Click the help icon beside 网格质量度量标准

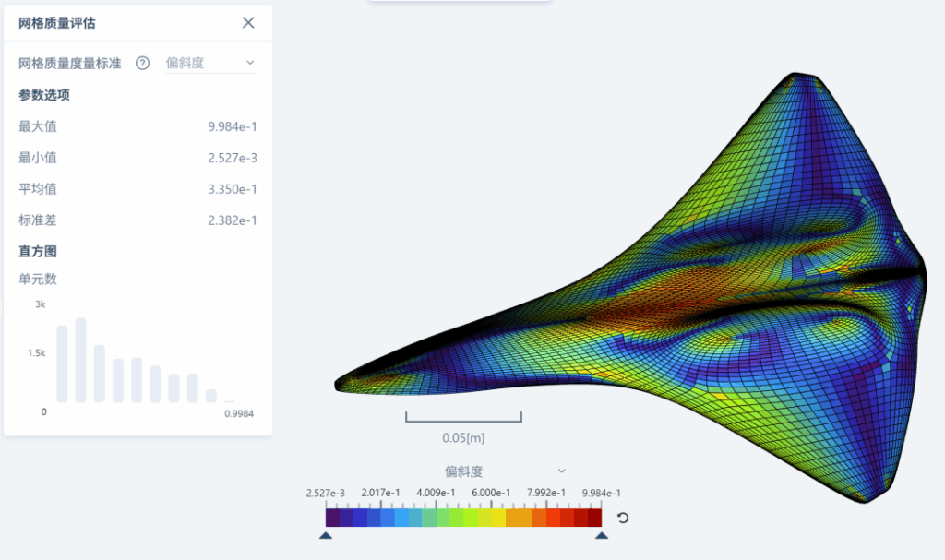[142, 64]
